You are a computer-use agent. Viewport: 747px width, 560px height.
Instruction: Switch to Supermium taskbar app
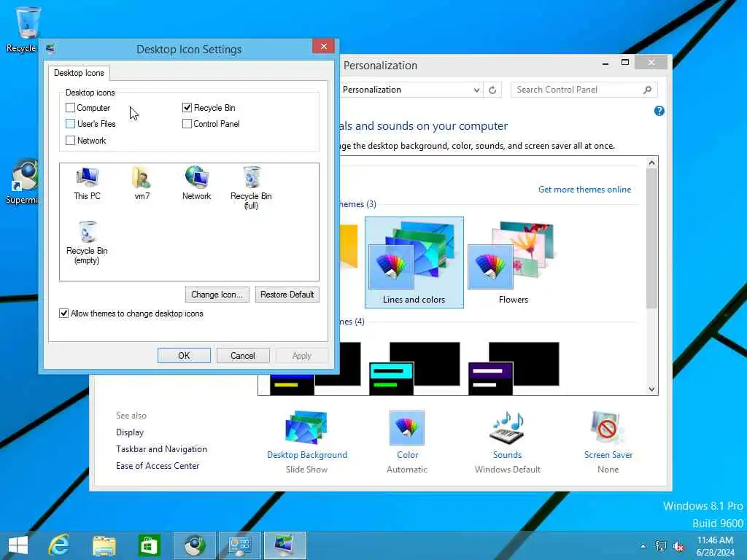pos(194,545)
